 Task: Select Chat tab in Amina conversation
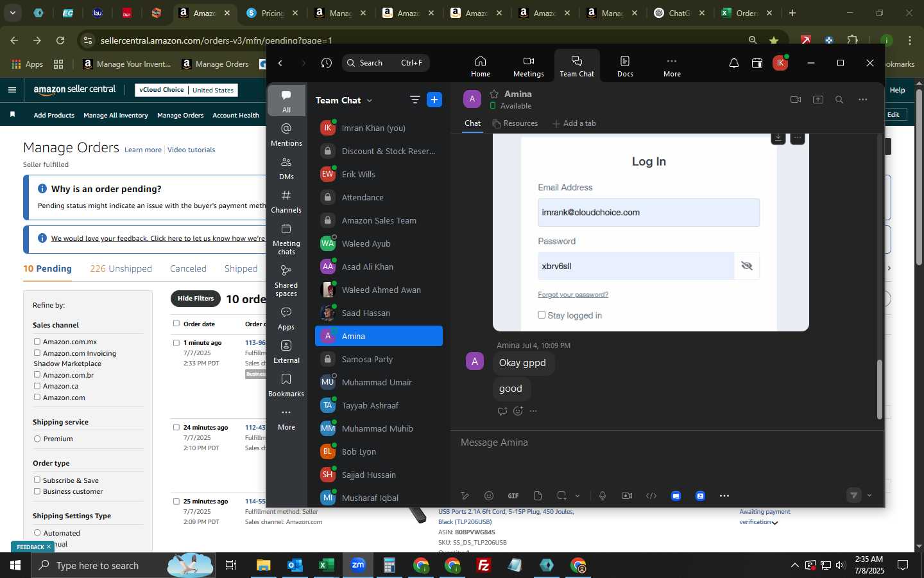(473, 123)
